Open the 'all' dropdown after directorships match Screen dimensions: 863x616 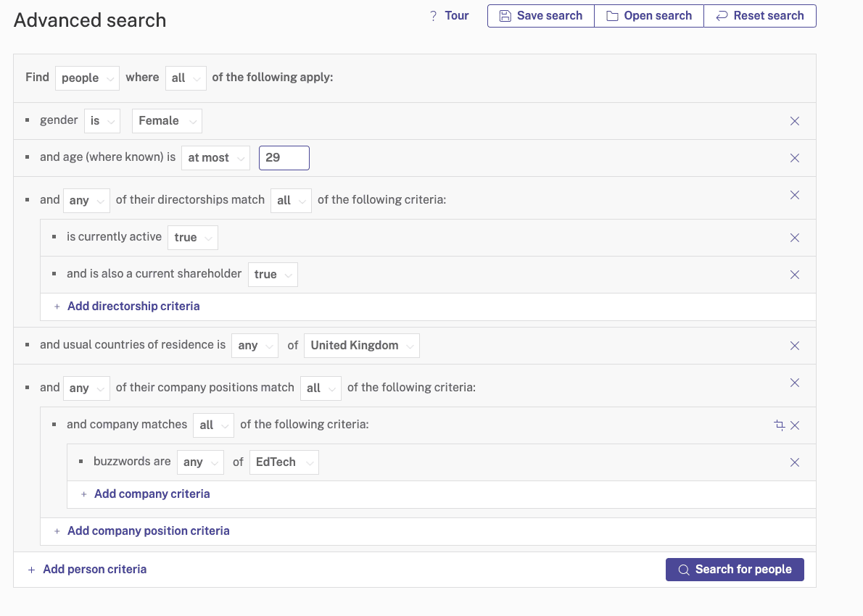(291, 201)
